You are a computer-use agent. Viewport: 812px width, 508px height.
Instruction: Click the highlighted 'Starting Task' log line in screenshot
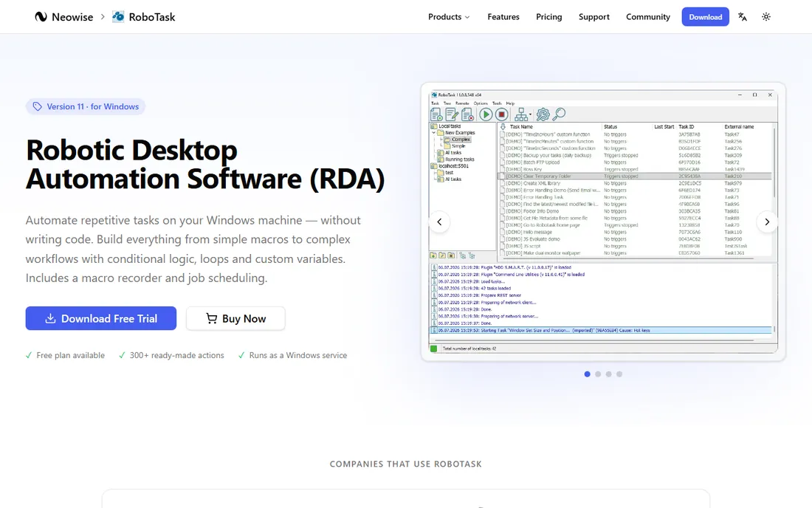pos(601,330)
